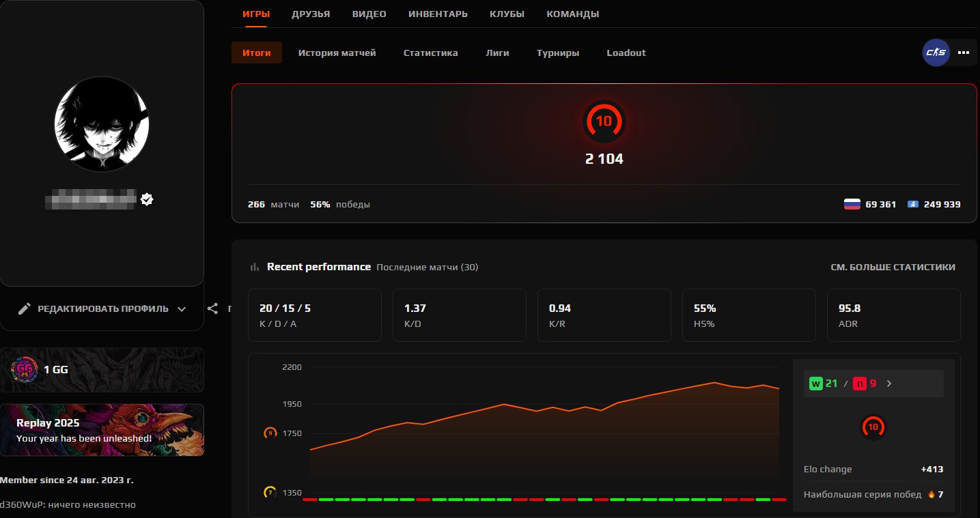Click the small level 10 badge in Elo panel
The image size is (980, 518).
click(x=873, y=427)
